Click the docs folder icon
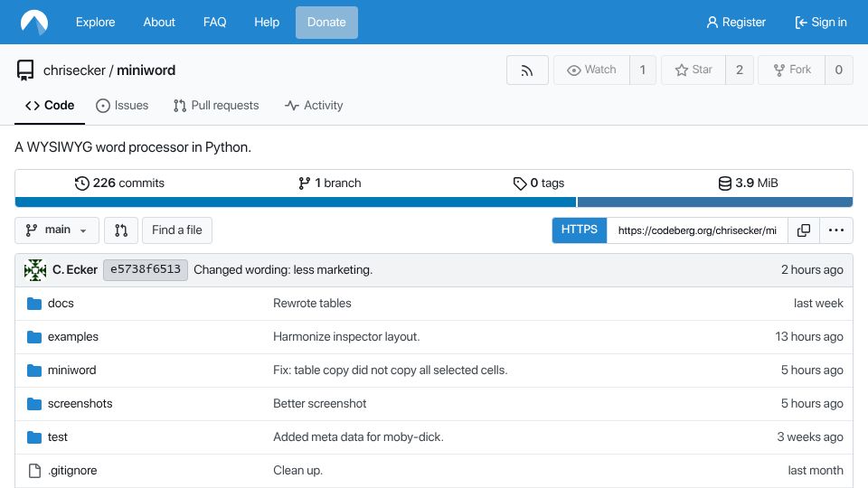Image resolution: width=868 pixels, height=488 pixels. pyautogui.click(x=34, y=304)
